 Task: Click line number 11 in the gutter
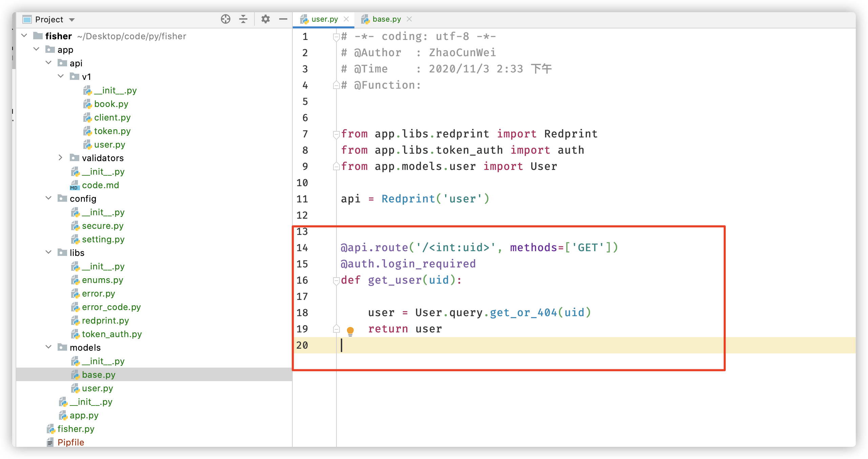(302, 199)
